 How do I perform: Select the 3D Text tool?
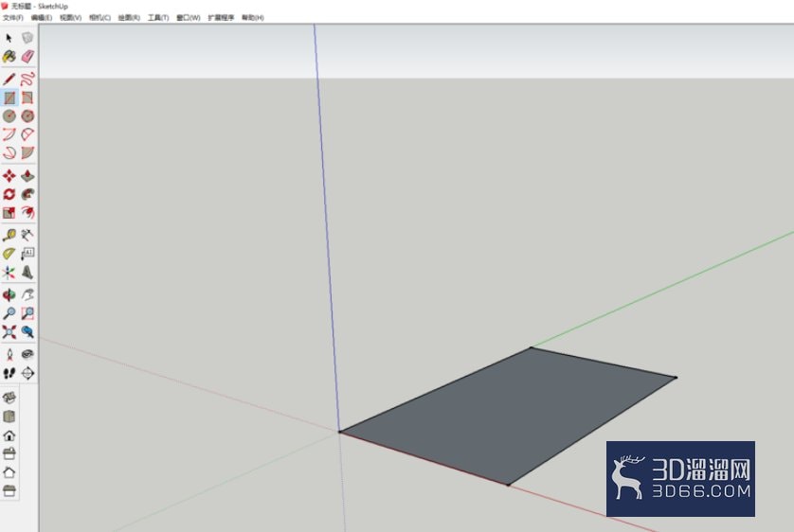coord(27,272)
